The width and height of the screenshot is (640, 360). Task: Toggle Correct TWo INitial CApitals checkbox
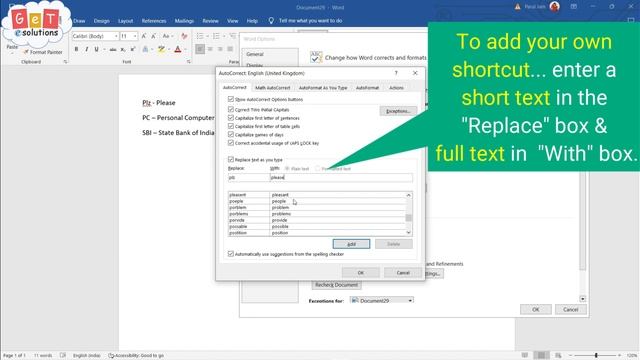click(x=231, y=109)
